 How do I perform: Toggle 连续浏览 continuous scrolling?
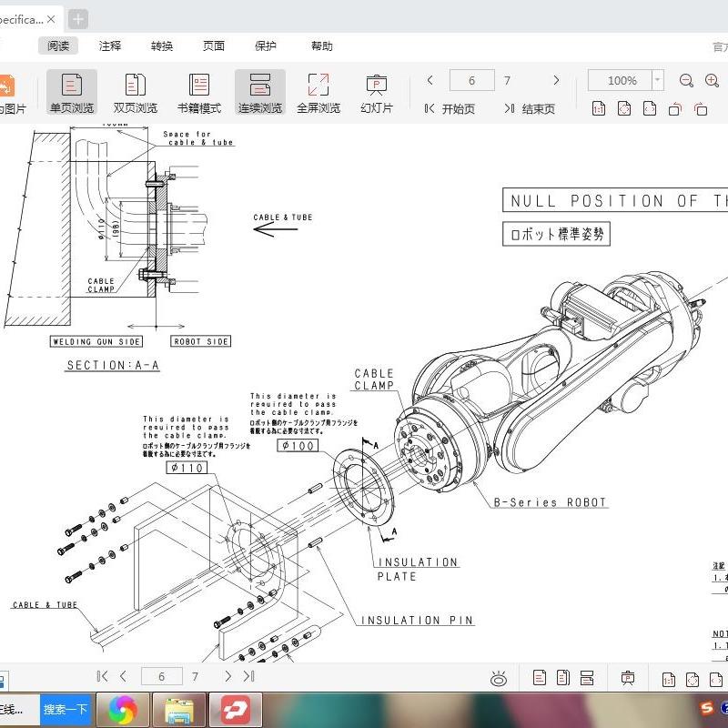[260, 93]
